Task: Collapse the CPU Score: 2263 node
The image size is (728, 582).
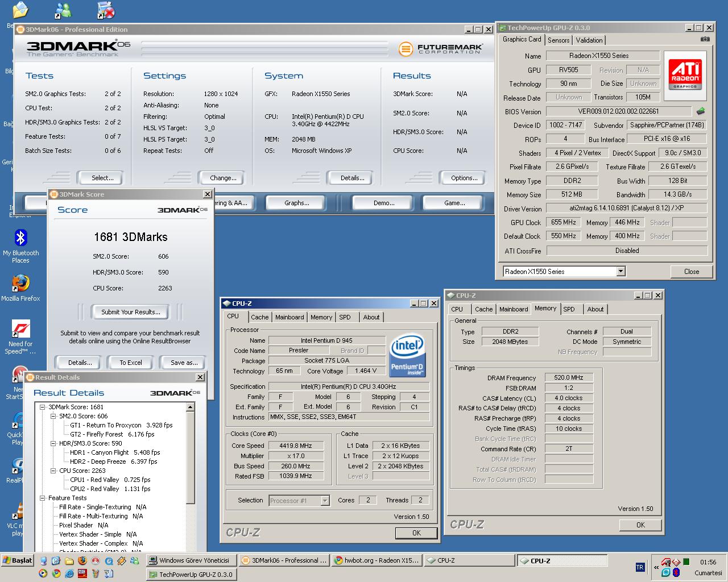Action: [x=53, y=471]
